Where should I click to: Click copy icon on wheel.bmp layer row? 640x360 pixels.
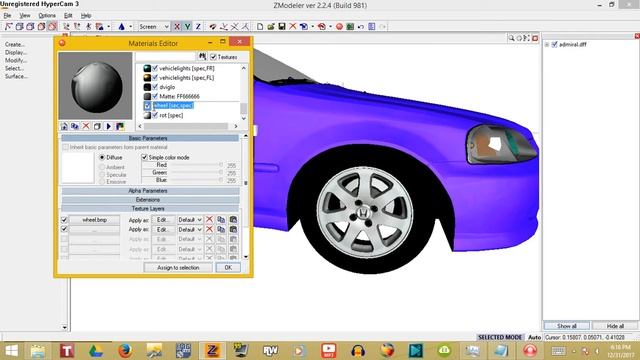[221, 220]
